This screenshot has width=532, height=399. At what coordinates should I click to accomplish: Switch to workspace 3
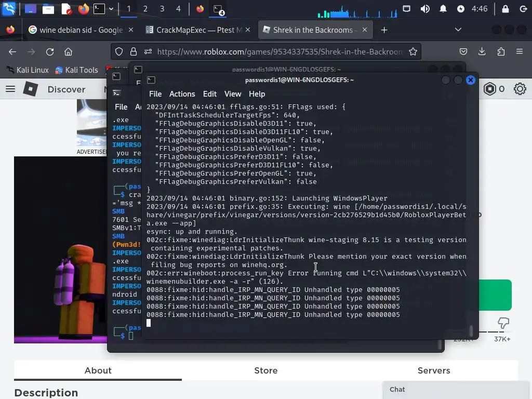click(162, 9)
